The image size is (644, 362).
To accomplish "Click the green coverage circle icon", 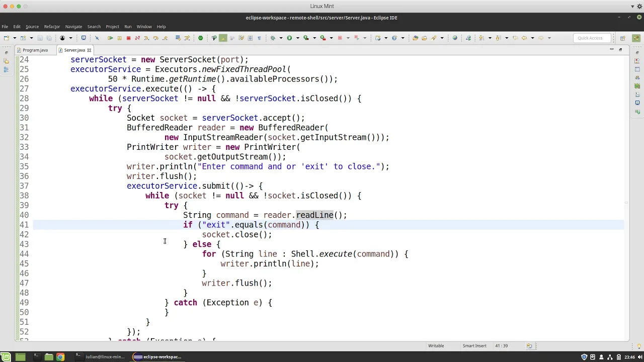I will pyautogui.click(x=200, y=38).
